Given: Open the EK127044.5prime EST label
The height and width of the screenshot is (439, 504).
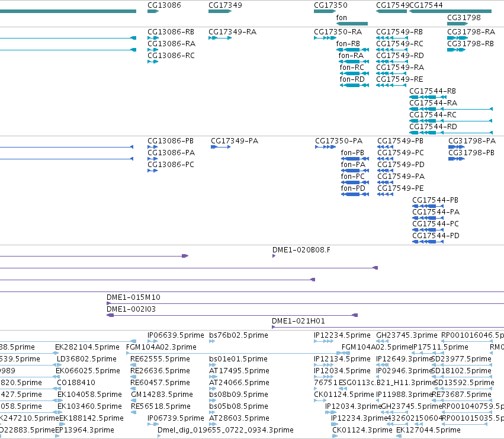Looking at the screenshot, I should tap(428, 430).
